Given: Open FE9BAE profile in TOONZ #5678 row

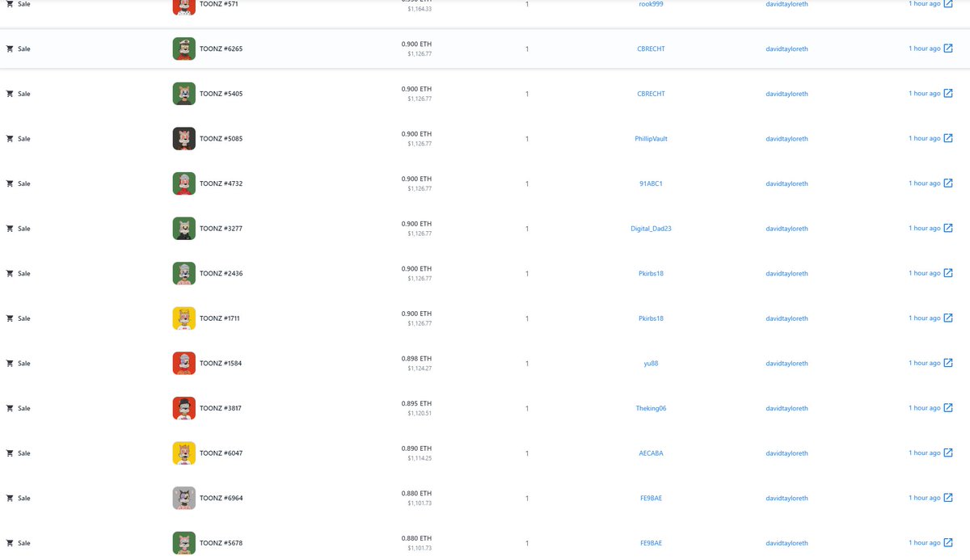Looking at the screenshot, I should pos(651,543).
